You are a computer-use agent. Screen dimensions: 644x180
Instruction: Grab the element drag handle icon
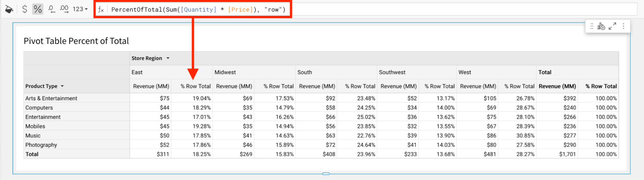pyautogui.click(x=592, y=26)
